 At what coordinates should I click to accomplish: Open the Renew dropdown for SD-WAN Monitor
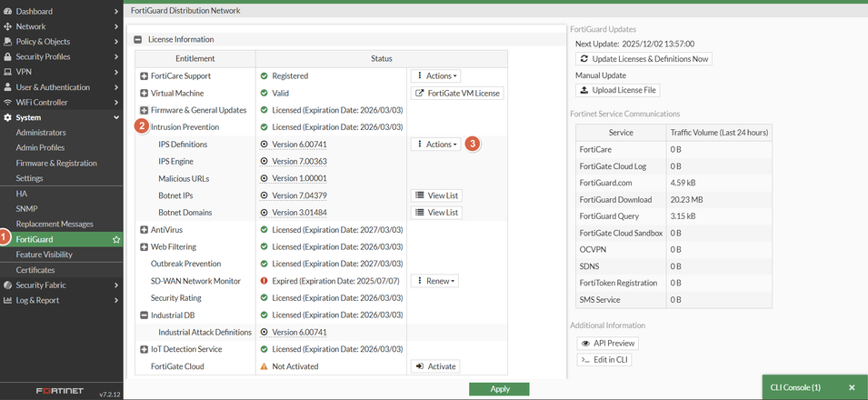(x=435, y=281)
